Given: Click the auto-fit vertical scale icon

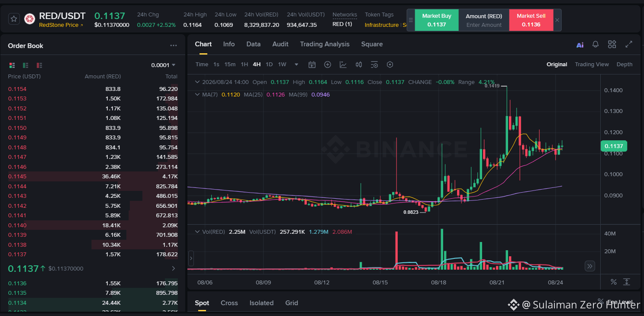Looking at the screenshot, I should (627, 282).
